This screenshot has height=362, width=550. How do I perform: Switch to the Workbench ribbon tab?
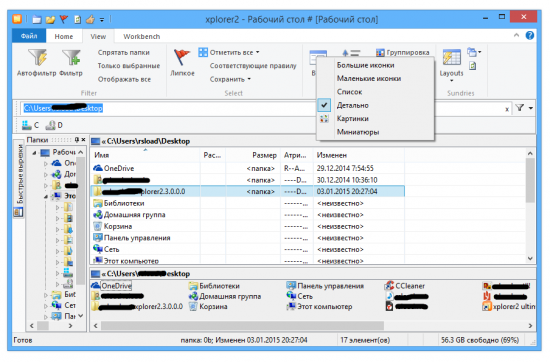pos(142,36)
